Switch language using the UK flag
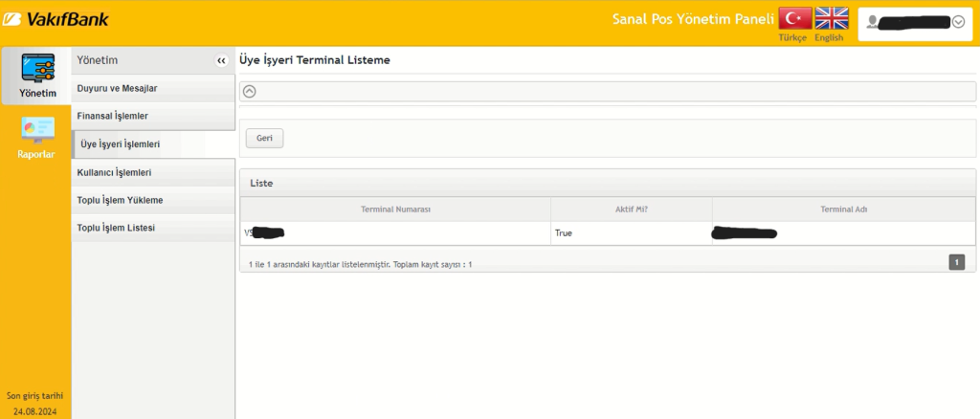 tap(831, 18)
